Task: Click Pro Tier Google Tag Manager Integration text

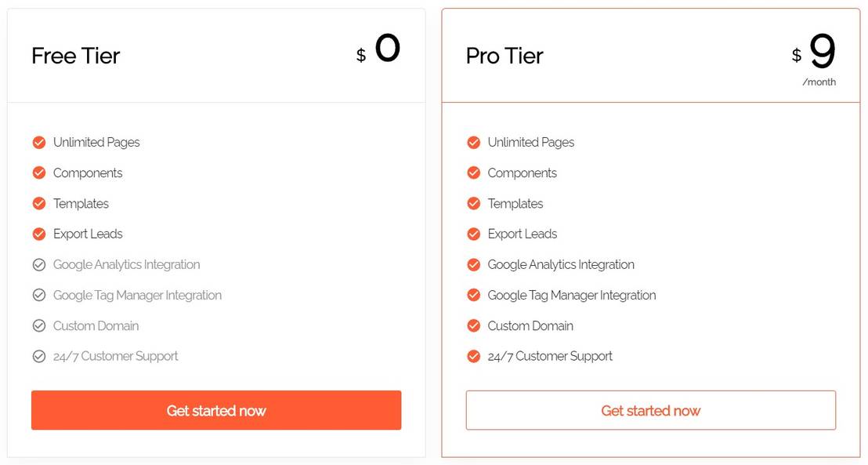Action: click(572, 295)
